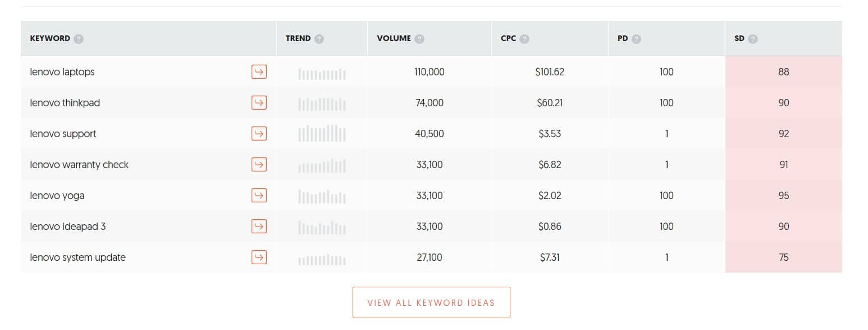Open arrow icon for lenovo thinkpad keyword
Viewport: 868px width, 330px height.
pyautogui.click(x=259, y=103)
